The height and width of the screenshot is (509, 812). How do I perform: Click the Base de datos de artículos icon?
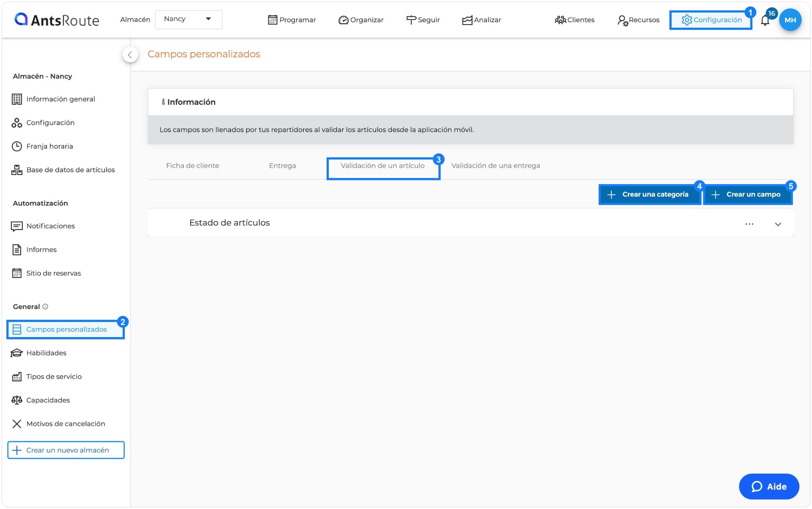click(17, 170)
